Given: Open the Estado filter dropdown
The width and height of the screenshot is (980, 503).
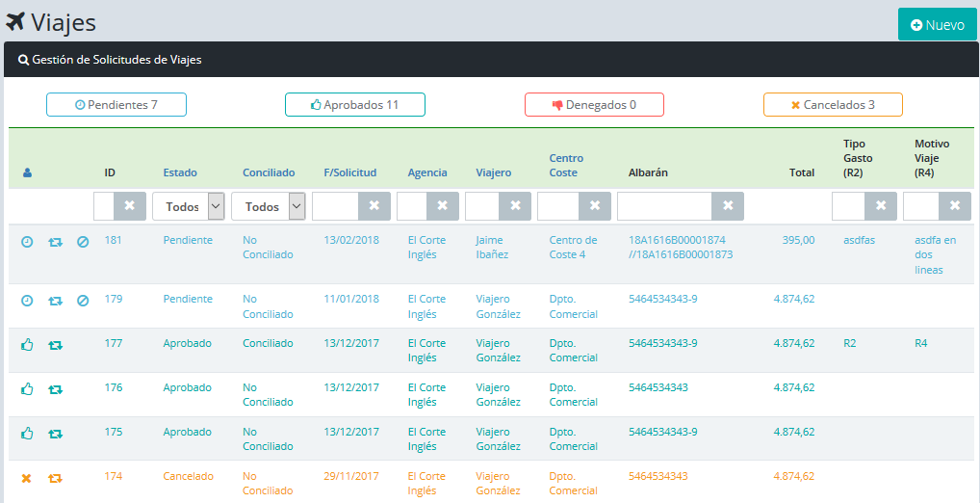Looking at the screenshot, I should pyautogui.click(x=189, y=206).
